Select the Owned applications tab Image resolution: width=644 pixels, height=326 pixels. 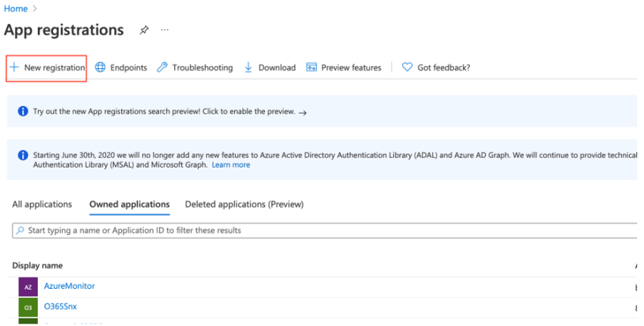click(129, 205)
